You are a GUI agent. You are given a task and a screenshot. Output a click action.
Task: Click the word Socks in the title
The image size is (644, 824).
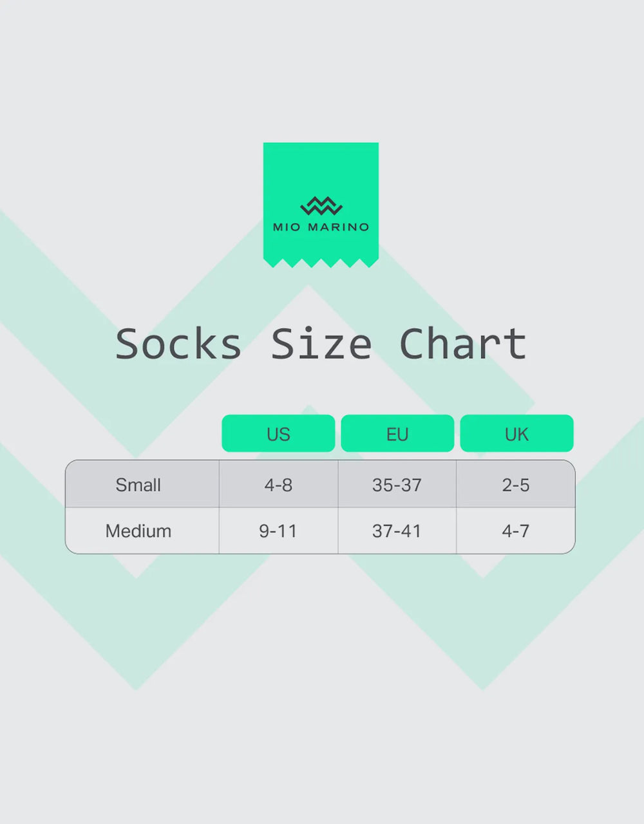tap(178, 344)
